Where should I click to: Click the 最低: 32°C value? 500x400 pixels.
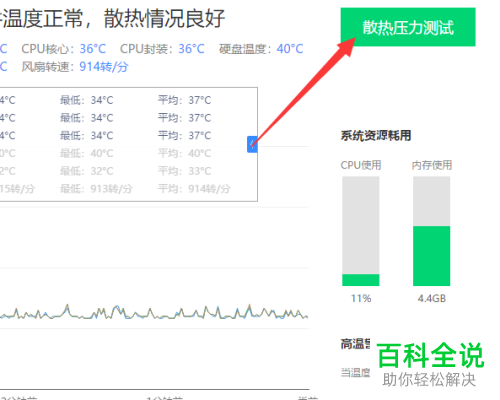(x=87, y=171)
